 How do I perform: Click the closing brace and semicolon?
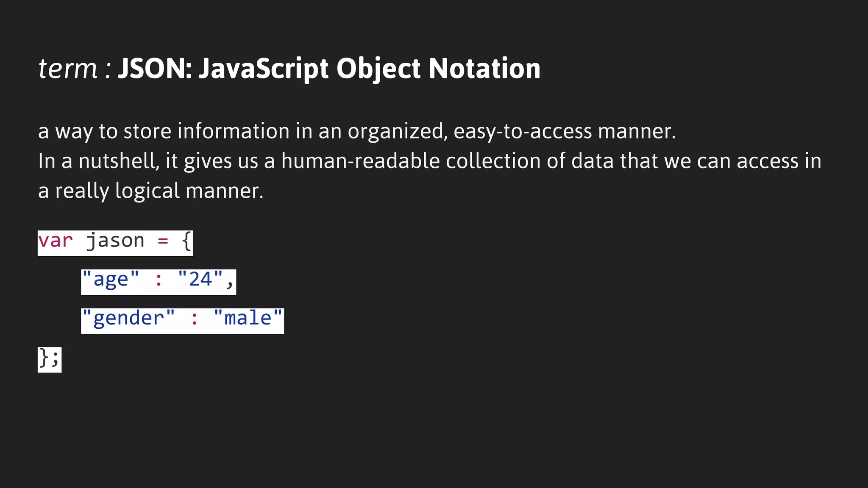(50, 359)
